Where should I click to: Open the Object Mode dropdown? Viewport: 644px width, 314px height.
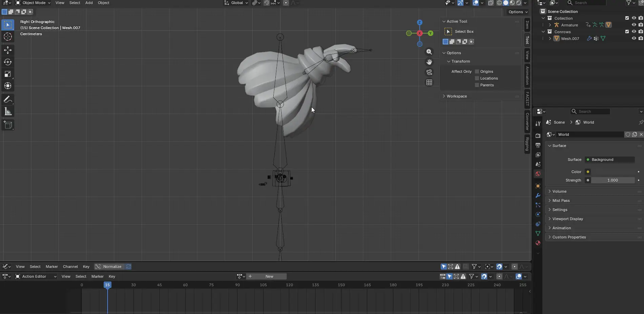click(33, 3)
